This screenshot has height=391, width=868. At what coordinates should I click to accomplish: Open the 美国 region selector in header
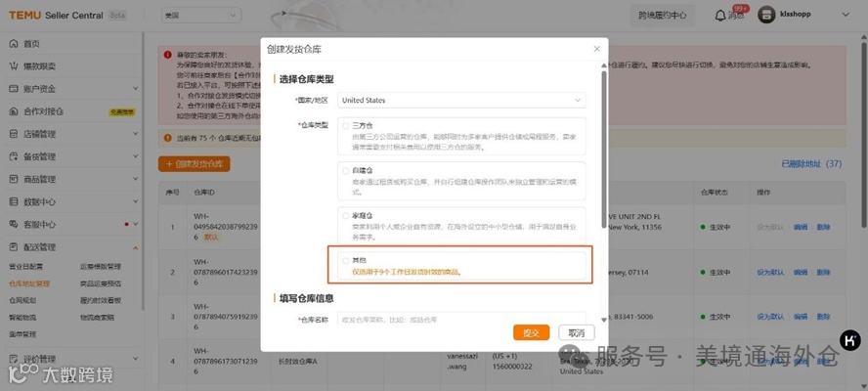tap(201, 16)
